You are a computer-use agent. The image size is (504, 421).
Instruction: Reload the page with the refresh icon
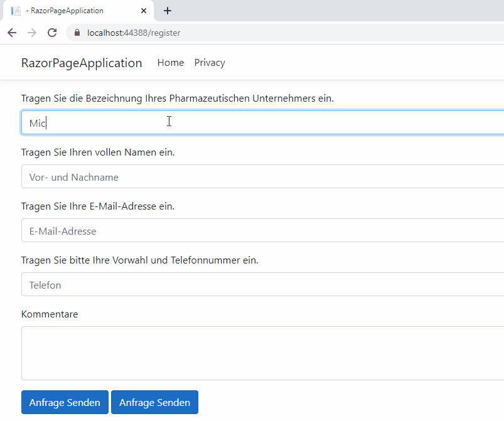click(x=52, y=33)
